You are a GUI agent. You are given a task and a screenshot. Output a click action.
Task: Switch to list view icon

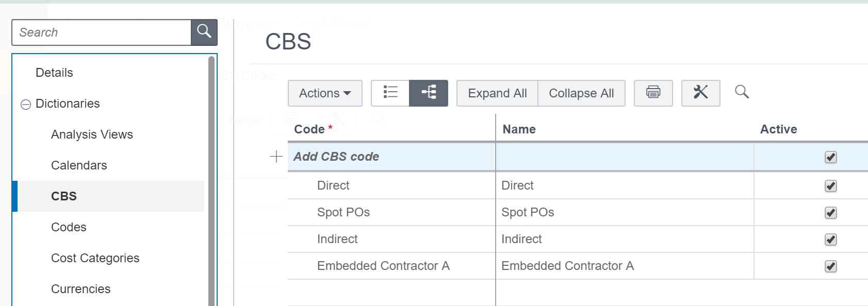pyautogui.click(x=390, y=93)
